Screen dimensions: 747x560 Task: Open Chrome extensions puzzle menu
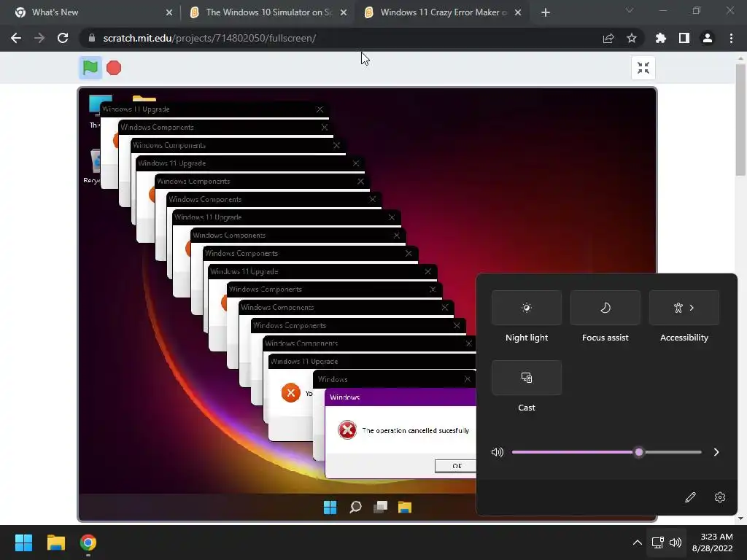(x=661, y=38)
